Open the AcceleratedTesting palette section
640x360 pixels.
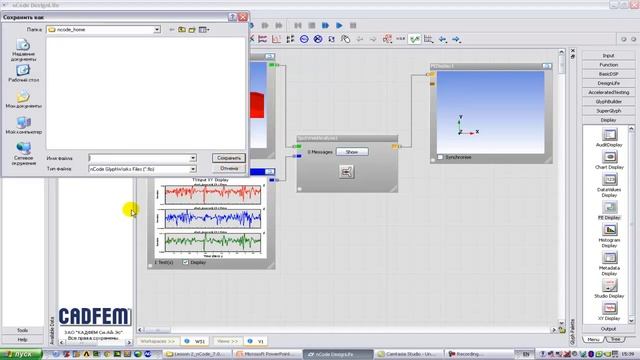pos(608,93)
